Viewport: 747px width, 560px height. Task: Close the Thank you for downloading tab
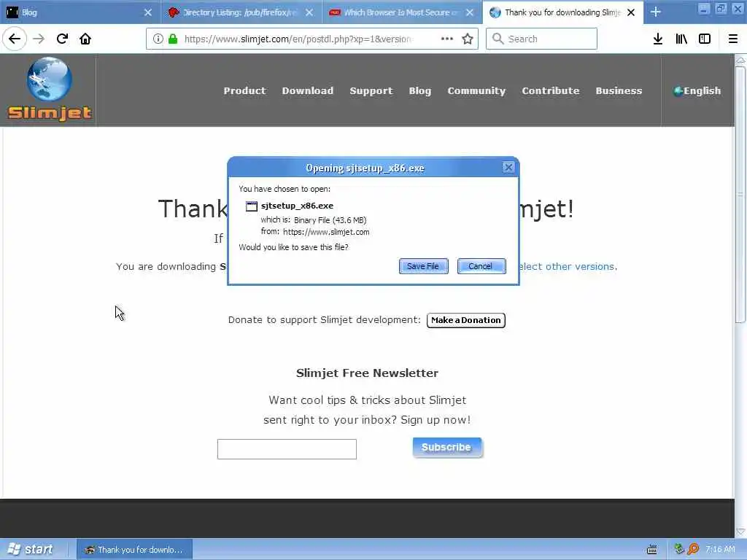631,12
